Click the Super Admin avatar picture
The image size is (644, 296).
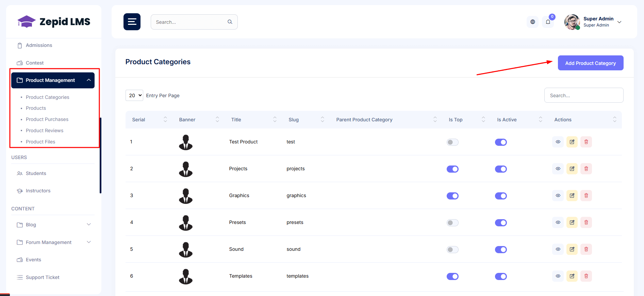tap(572, 22)
